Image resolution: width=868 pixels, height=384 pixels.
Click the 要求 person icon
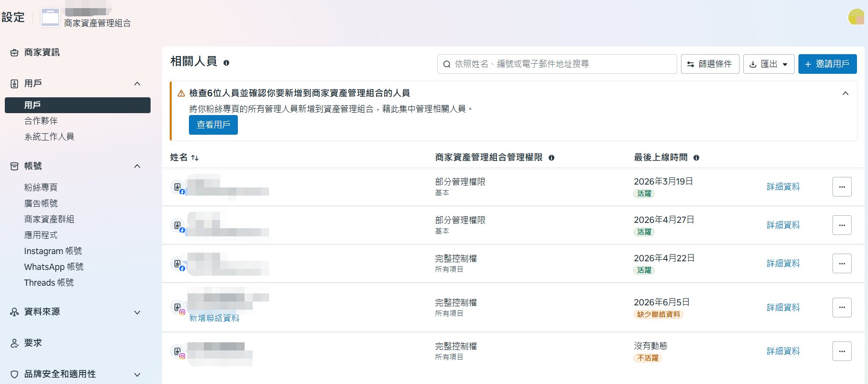[14, 343]
